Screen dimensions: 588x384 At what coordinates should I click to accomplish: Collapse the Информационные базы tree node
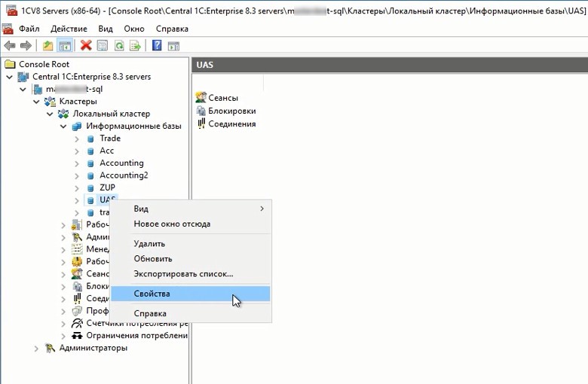click(x=63, y=126)
